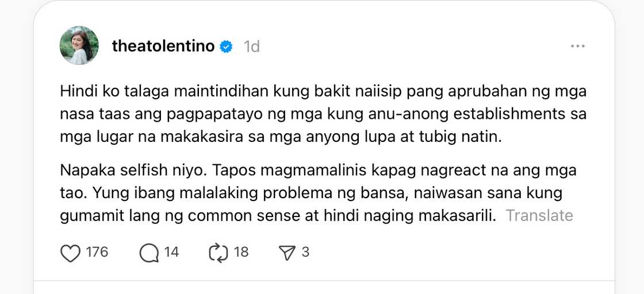The width and height of the screenshot is (644, 294).
Task: Click the 1d timestamp of the post
Action: pyautogui.click(x=251, y=47)
